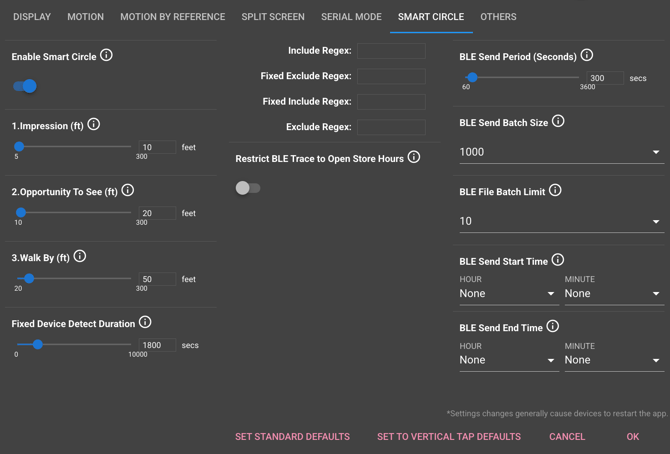Screen dimensions: 670x454
Task: Expand the BLE File Batch Limit dropdown
Action: [x=559, y=221]
